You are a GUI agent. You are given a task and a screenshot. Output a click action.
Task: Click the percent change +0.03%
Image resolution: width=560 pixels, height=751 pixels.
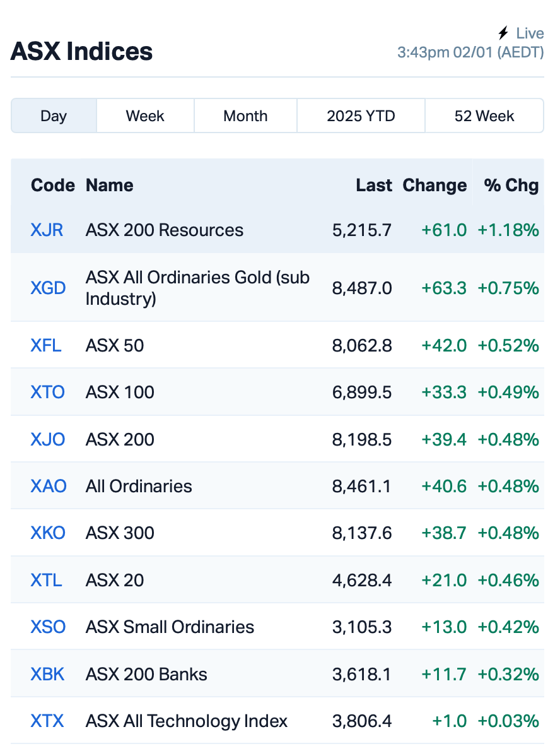coord(508,721)
